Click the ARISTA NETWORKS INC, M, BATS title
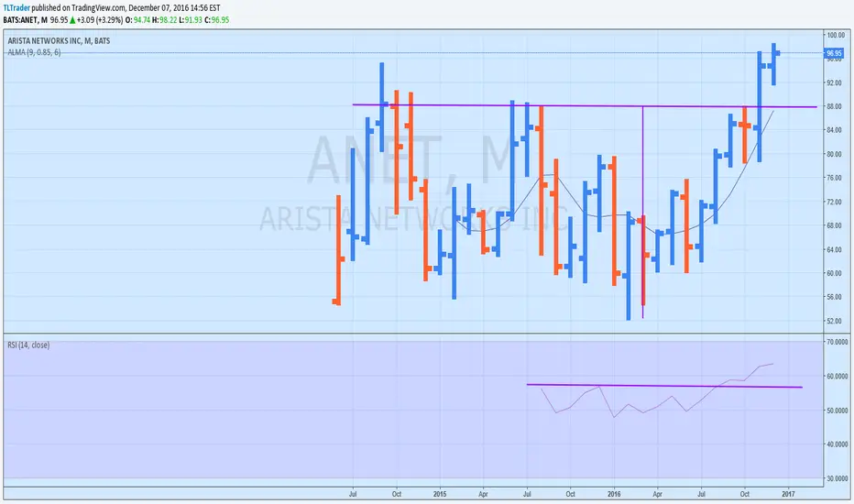854x504 pixels. click(59, 41)
